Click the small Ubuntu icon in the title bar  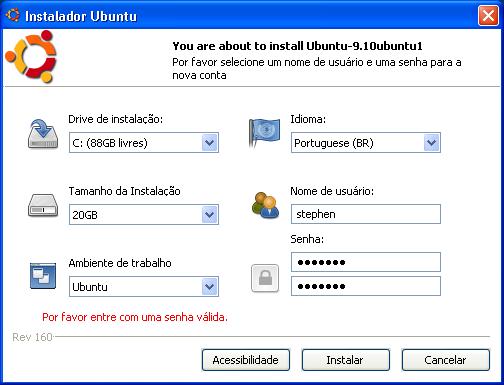(x=13, y=15)
